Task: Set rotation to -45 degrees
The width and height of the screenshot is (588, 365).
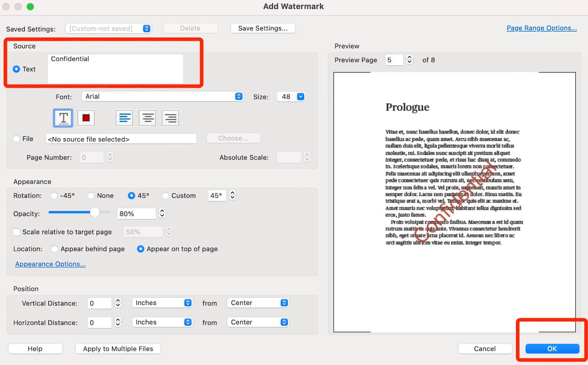Action: tap(54, 196)
